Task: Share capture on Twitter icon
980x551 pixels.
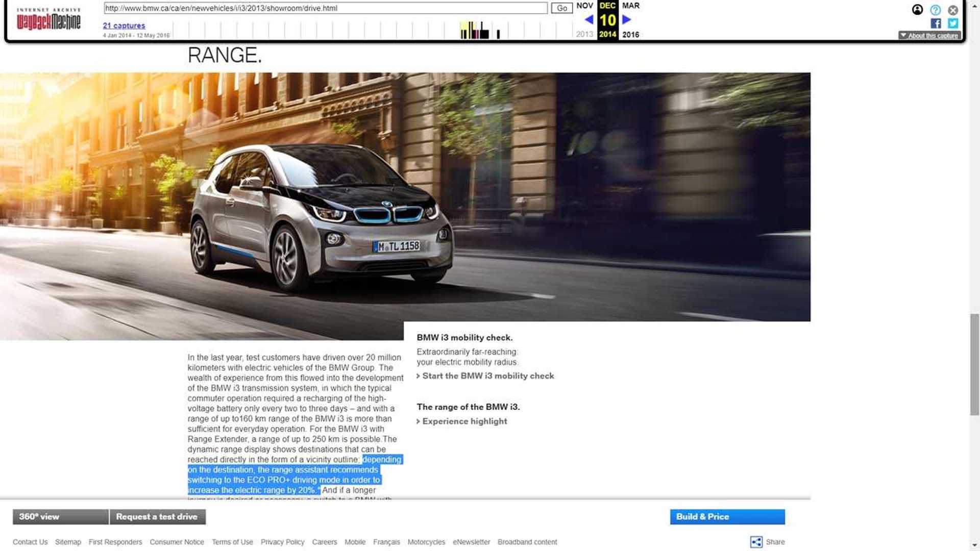Action: coord(953,23)
